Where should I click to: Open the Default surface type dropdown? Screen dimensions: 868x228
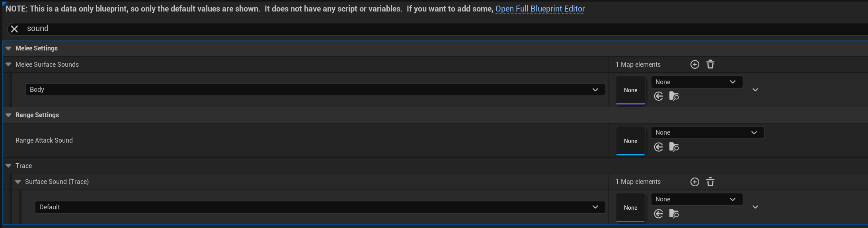coord(320,207)
